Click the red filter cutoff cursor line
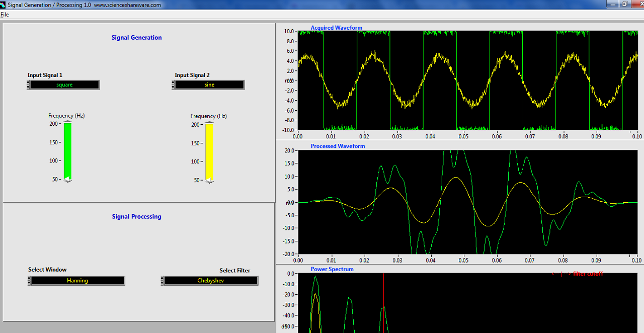The image size is (644, 333). [383, 302]
